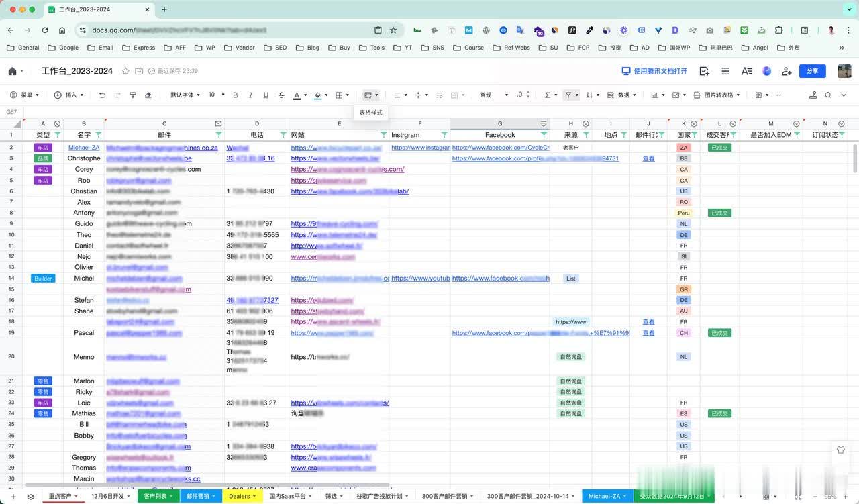
Task: Click the 查看 link in Christophe row
Action: (648, 159)
